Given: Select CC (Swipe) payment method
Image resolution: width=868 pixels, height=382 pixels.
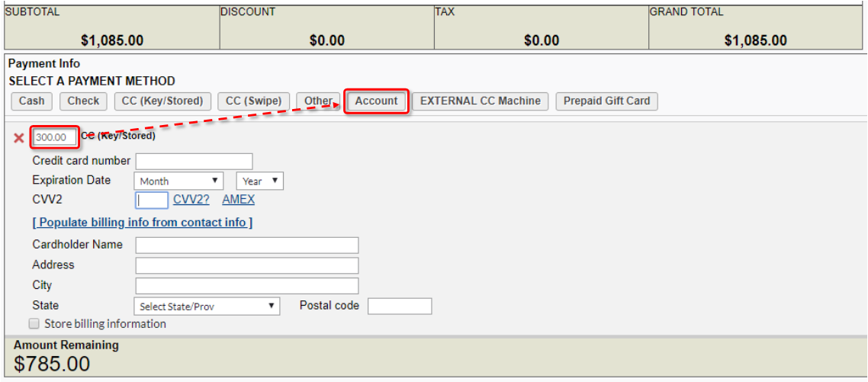Looking at the screenshot, I should [253, 101].
